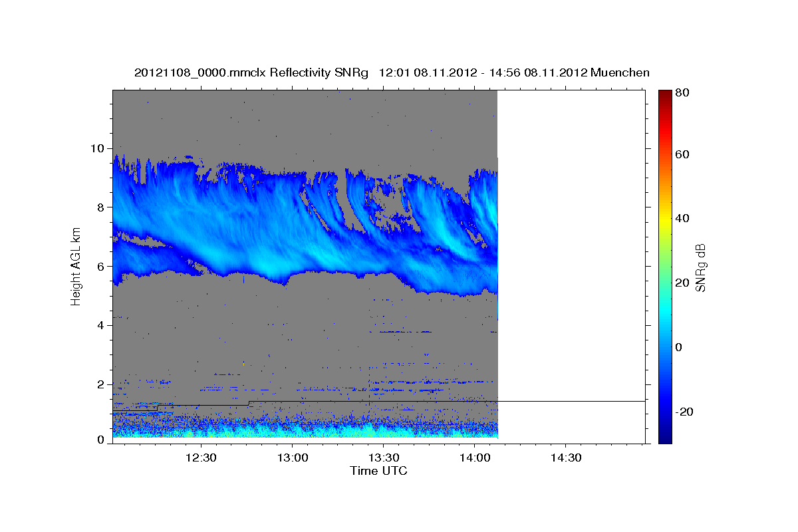This screenshot has width=798, height=532.
Task: Click the 13:30 time tick label
Action: pos(383,458)
